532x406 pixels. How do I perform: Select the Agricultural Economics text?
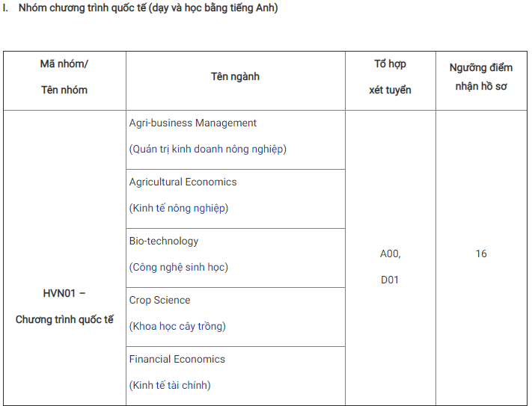pyautogui.click(x=183, y=182)
